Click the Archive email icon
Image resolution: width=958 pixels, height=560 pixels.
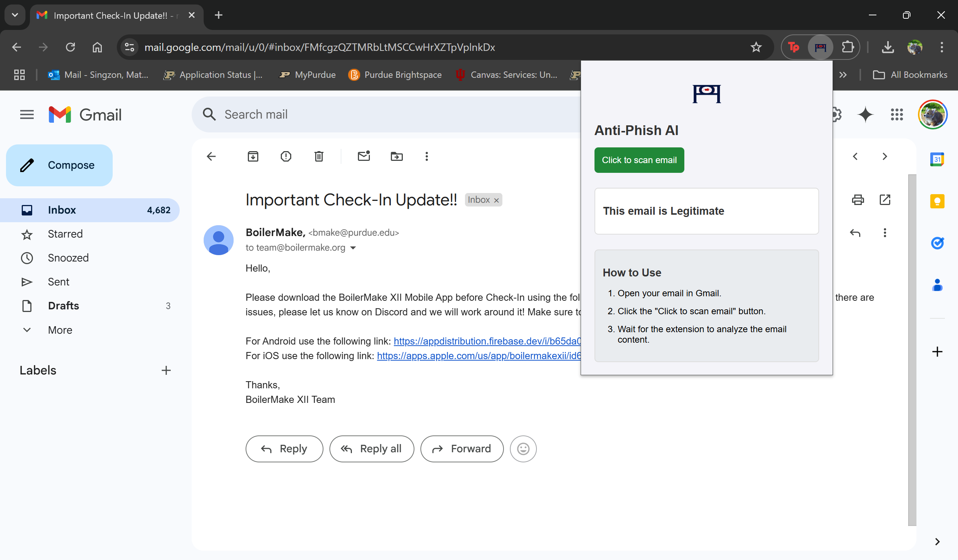tap(253, 156)
